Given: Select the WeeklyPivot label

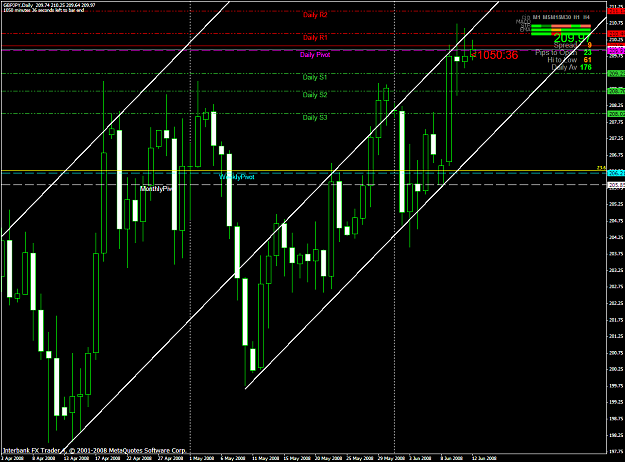Looking at the screenshot, I should [x=237, y=177].
